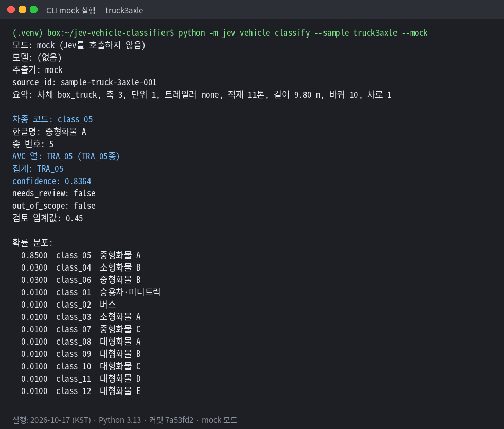504x429 pixels.
Task: Click the class_02 버스 row
Action: 68,304
